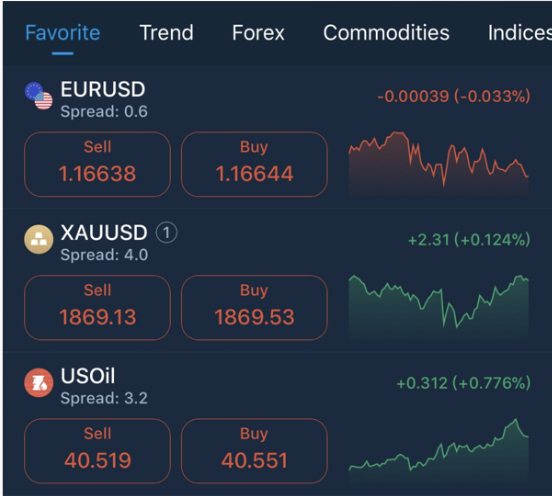Open the XAUUSD green price chart

tap(439, 307)
